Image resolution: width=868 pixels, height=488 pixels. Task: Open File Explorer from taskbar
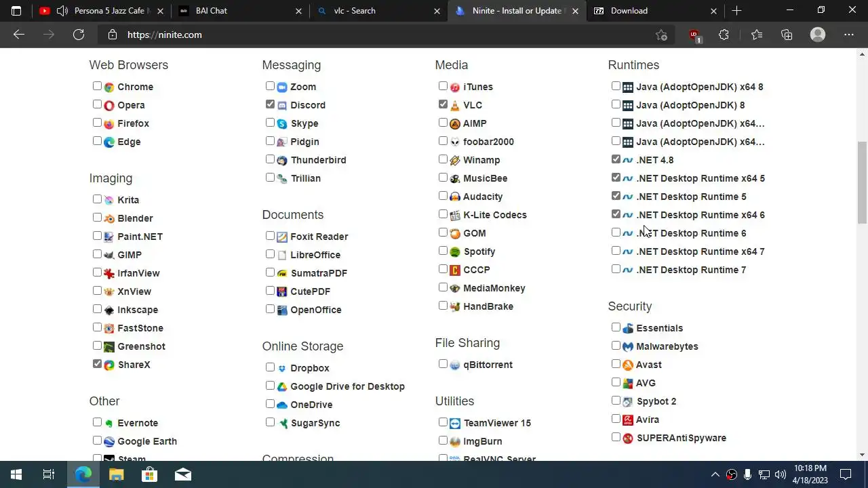117,474
